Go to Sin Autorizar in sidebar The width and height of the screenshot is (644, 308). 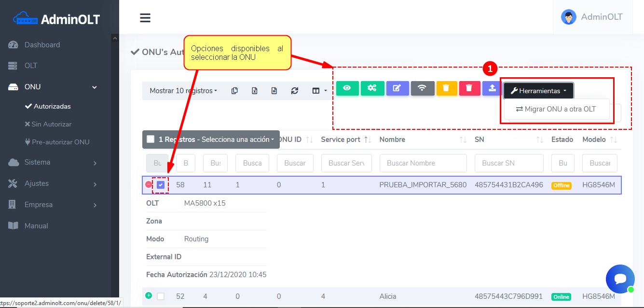[51, 124]
